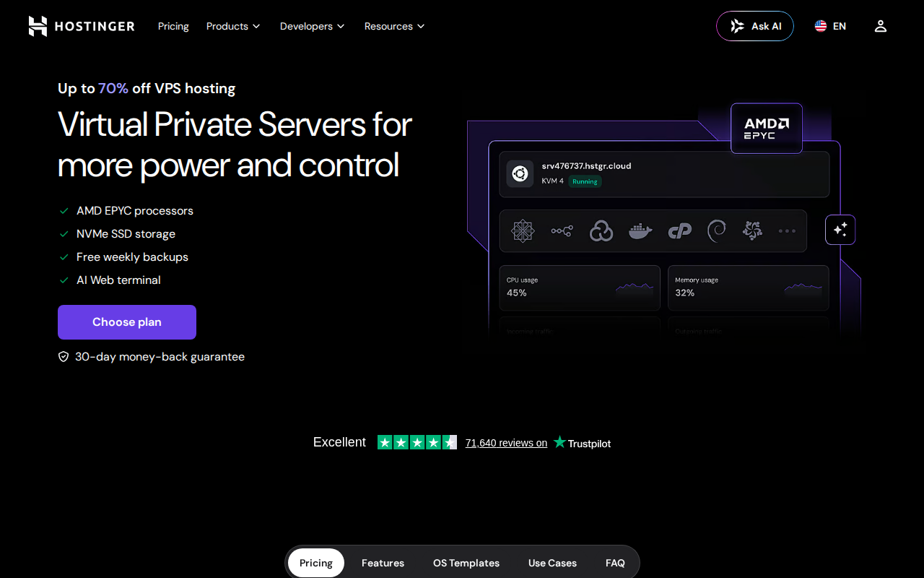Click the money-back shield icon

(x=64, y=357)
